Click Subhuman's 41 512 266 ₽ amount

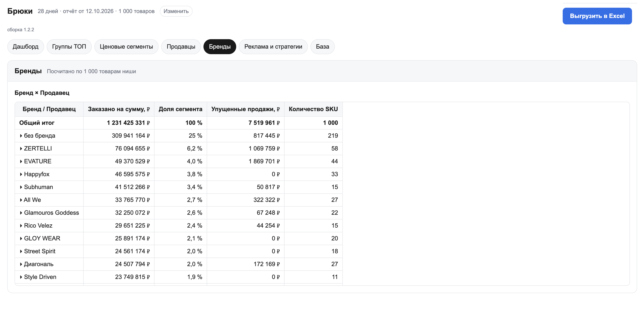pos(132,187)
